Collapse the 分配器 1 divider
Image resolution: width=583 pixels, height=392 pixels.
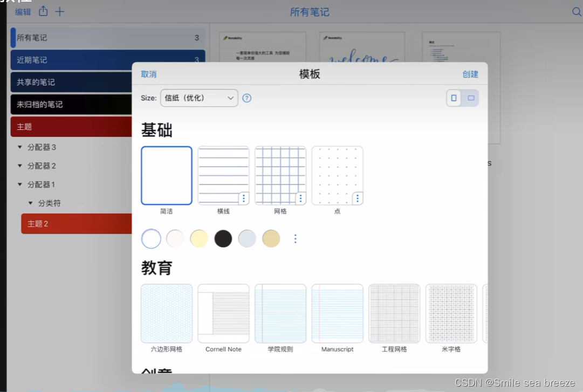point(20,184)
